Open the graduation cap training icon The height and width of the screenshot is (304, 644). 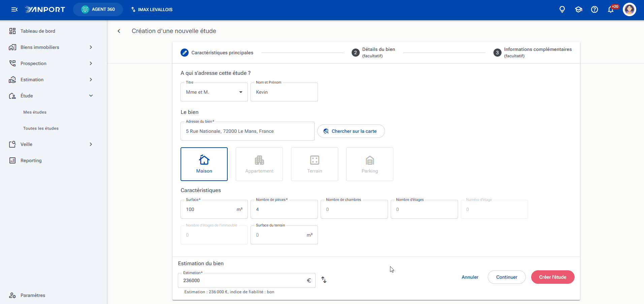579,9
